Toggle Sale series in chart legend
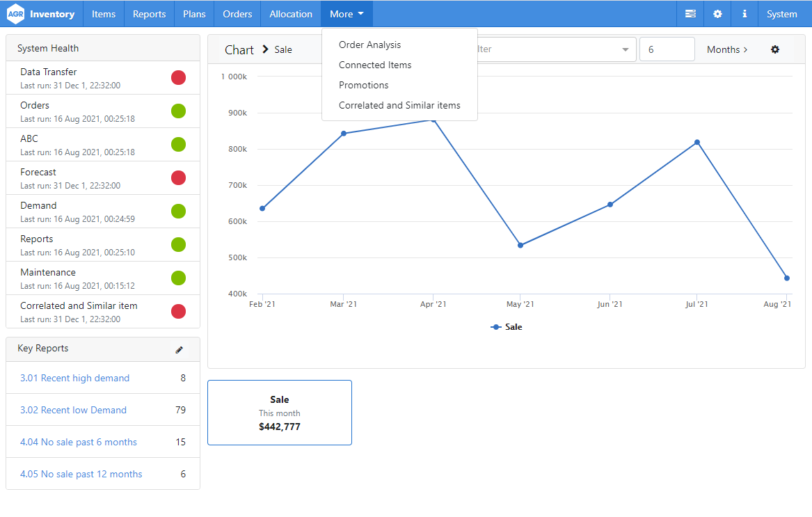 pyautogui.click(x=507, y=327)
